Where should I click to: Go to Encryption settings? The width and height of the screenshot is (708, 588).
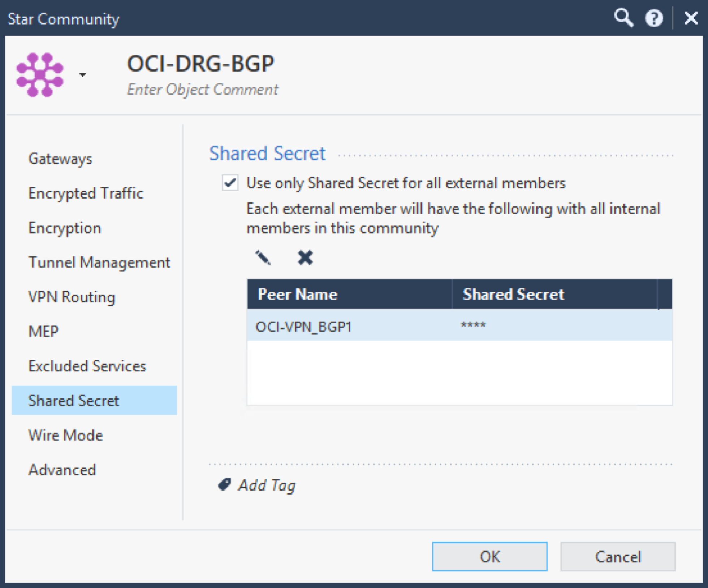65,228
